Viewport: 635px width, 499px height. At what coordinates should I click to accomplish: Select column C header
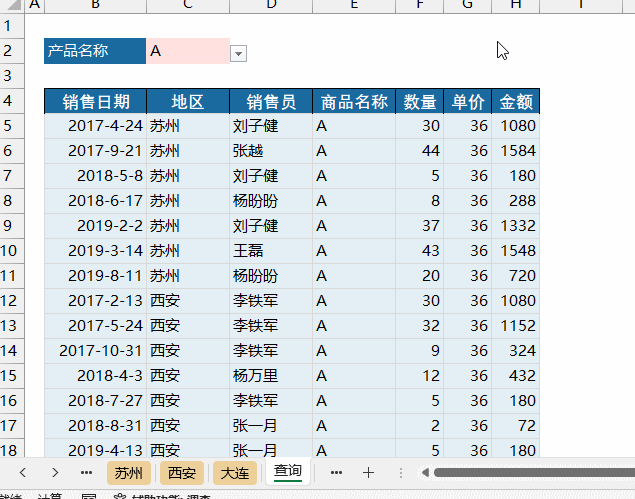(188, 5)
